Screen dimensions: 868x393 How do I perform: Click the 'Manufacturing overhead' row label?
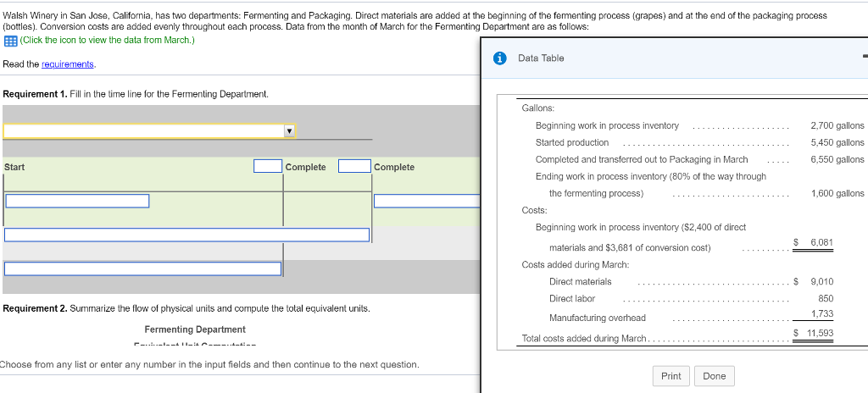pos(598,318)
